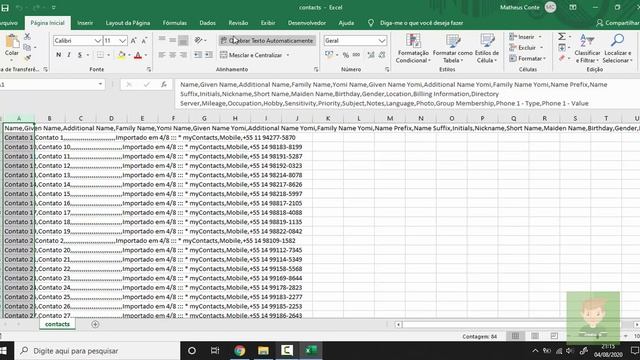Click the Copy icon in clipboard group
This screenshot has width=640, height=360.
click(x=27, y=47)
